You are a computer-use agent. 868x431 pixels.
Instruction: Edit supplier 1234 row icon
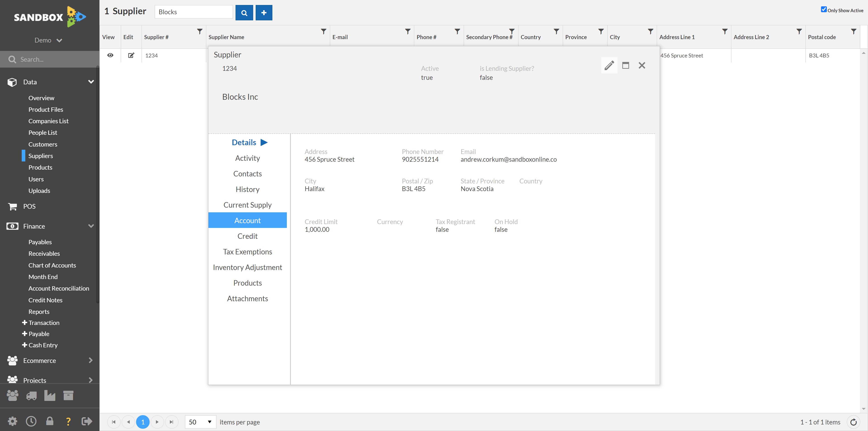tap(131, 55)
